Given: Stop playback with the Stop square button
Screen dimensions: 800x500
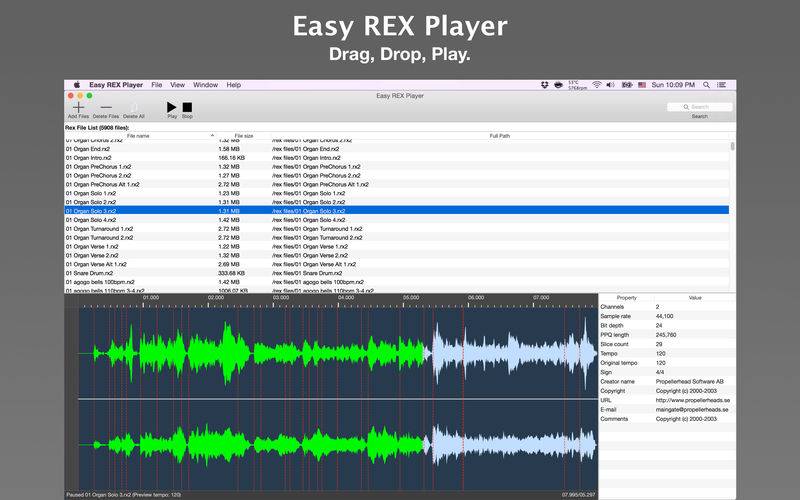Looking at the screenshot, I should click(187, 107).
